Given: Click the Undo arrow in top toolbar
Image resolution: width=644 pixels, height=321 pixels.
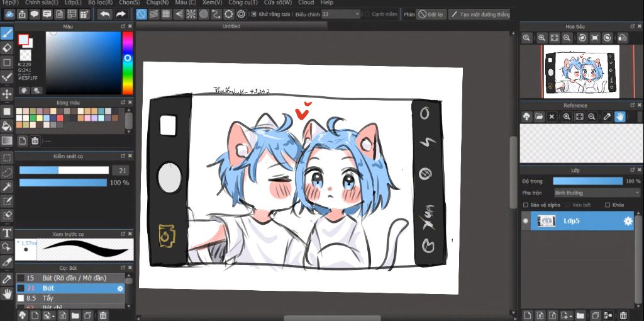Looking at the screenshot, I should (105, 14).
